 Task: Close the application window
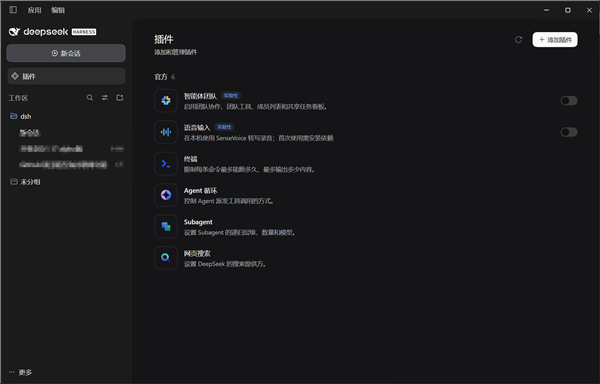point(589,10)
